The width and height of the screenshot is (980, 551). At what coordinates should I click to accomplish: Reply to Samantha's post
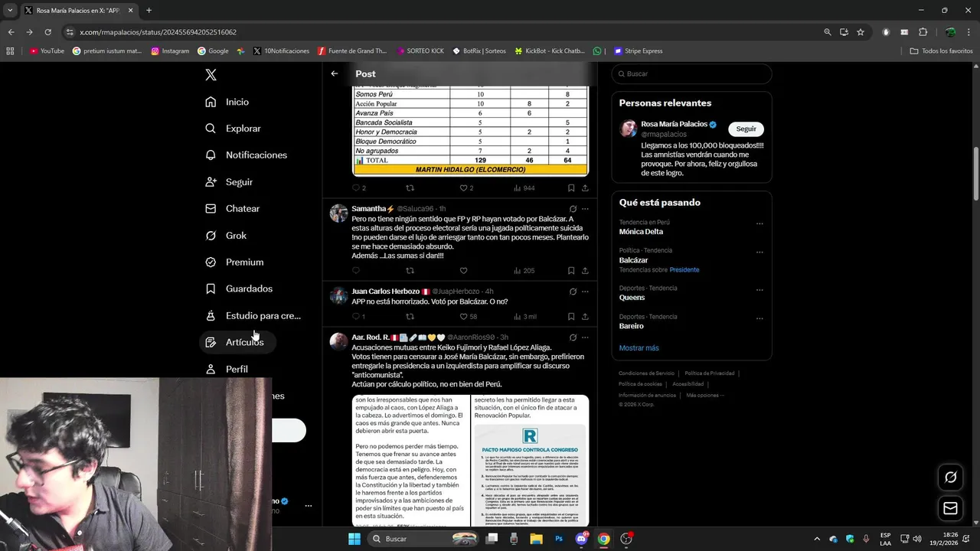tap(356, 270)
